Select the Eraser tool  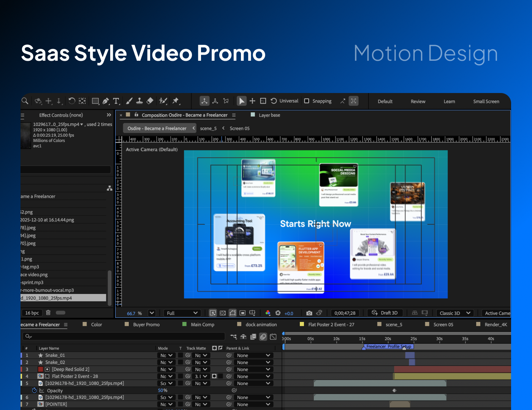pyautogui.click(x=150, y=101)
